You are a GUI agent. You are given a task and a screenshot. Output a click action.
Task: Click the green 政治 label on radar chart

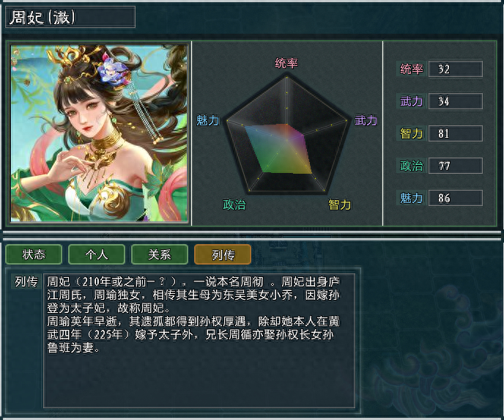coord(234,205)
